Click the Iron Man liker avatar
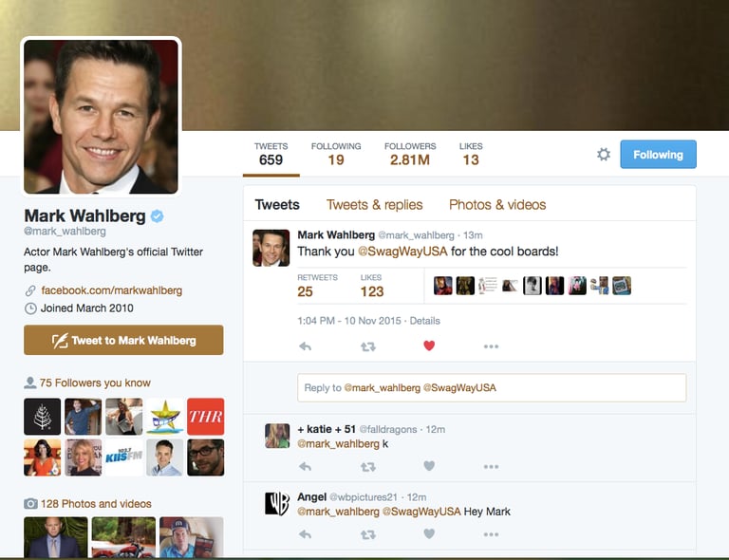This screenshot has height=560, width=729. click(x=443, y=286)
